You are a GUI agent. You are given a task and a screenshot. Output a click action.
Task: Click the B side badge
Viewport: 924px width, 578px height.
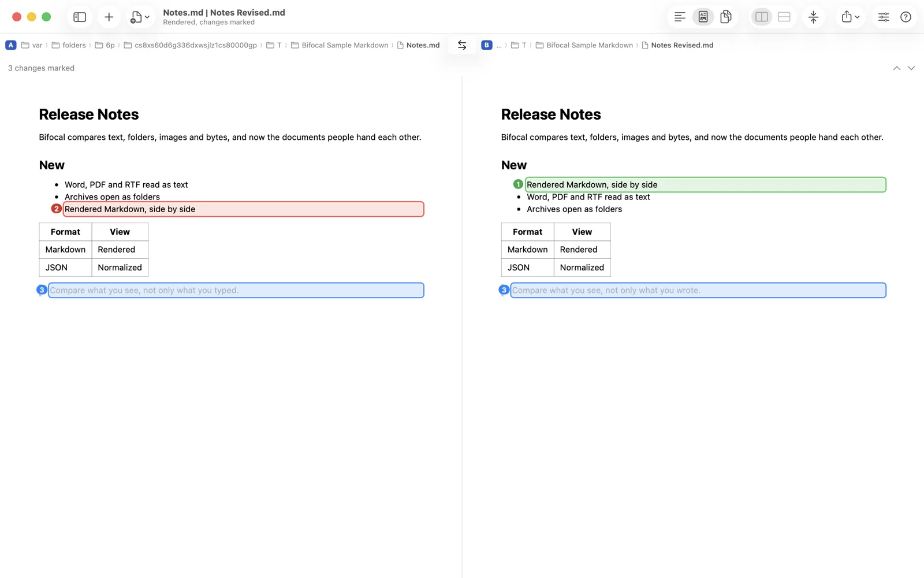click(487, 45)
